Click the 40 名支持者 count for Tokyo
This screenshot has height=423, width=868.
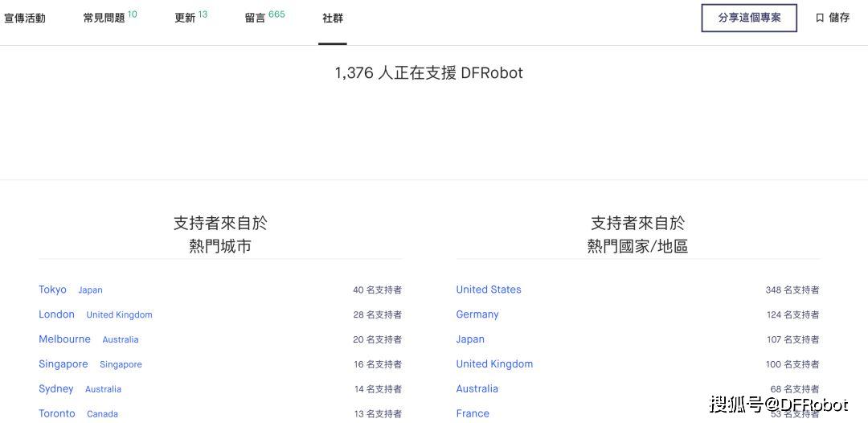pyautogui.click(x=378, y=290)
